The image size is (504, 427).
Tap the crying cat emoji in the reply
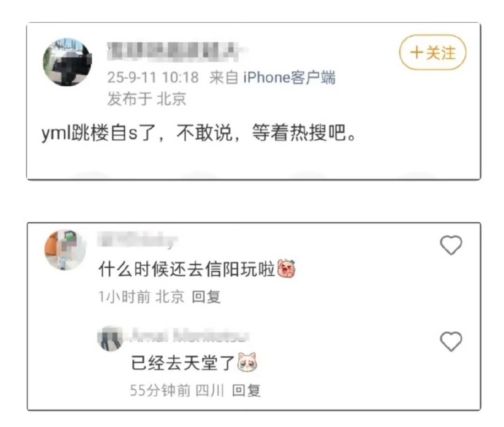[x=247, y=362]
